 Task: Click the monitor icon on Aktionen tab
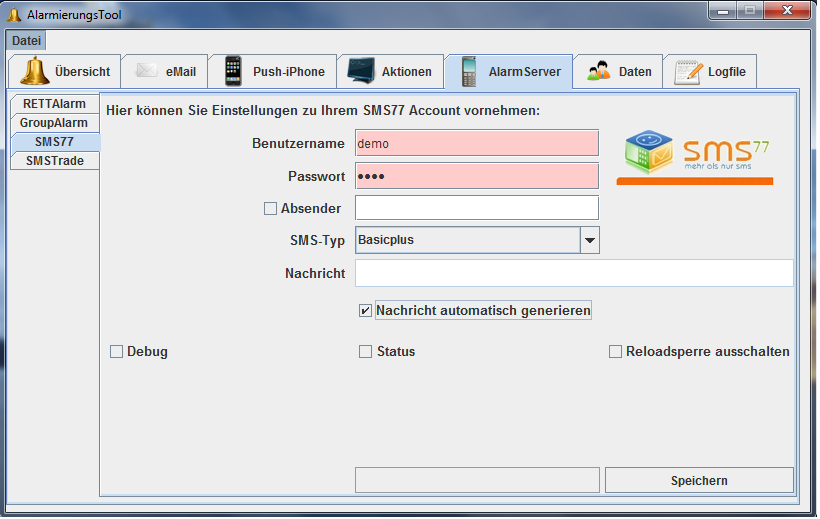(361, 72)
